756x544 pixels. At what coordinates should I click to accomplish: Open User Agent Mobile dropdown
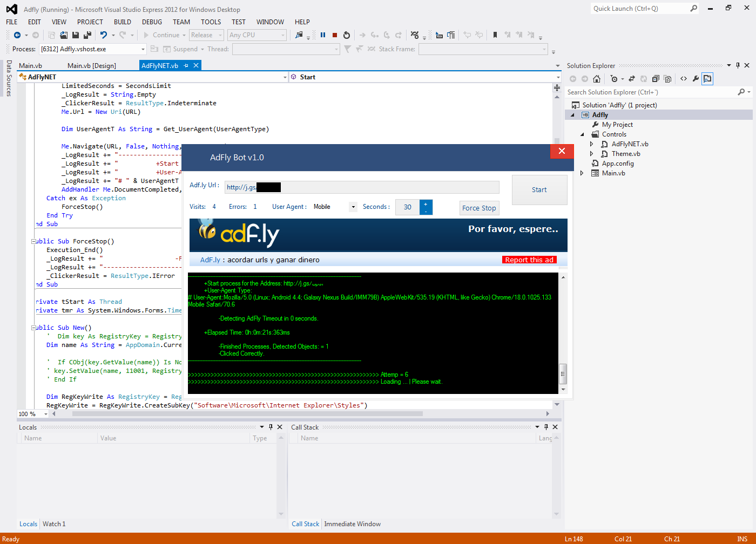(353, 207)
